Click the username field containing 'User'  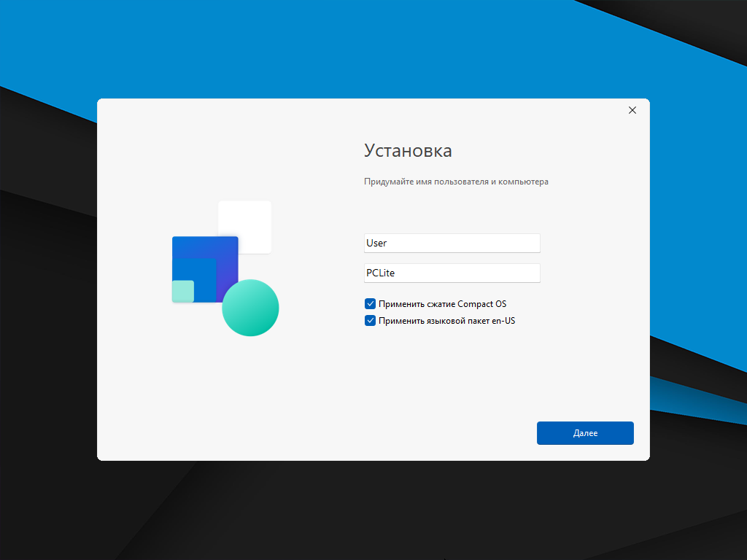point(452,243)
